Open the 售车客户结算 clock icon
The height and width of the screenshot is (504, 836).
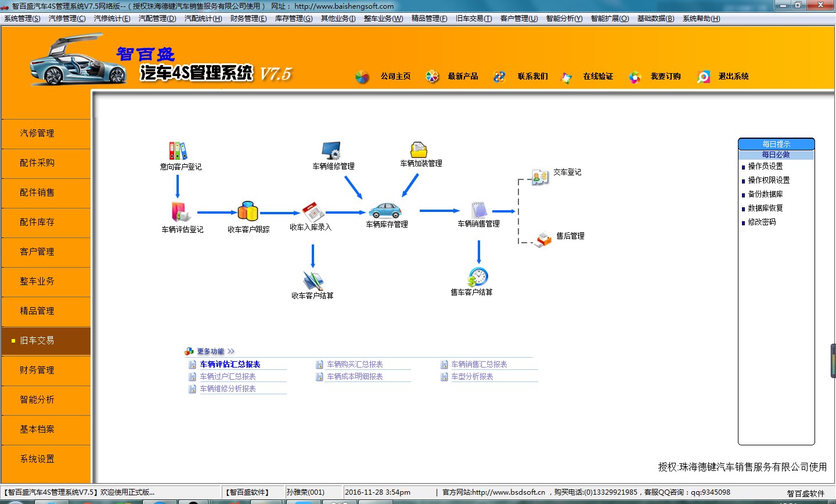pos(478,276)
